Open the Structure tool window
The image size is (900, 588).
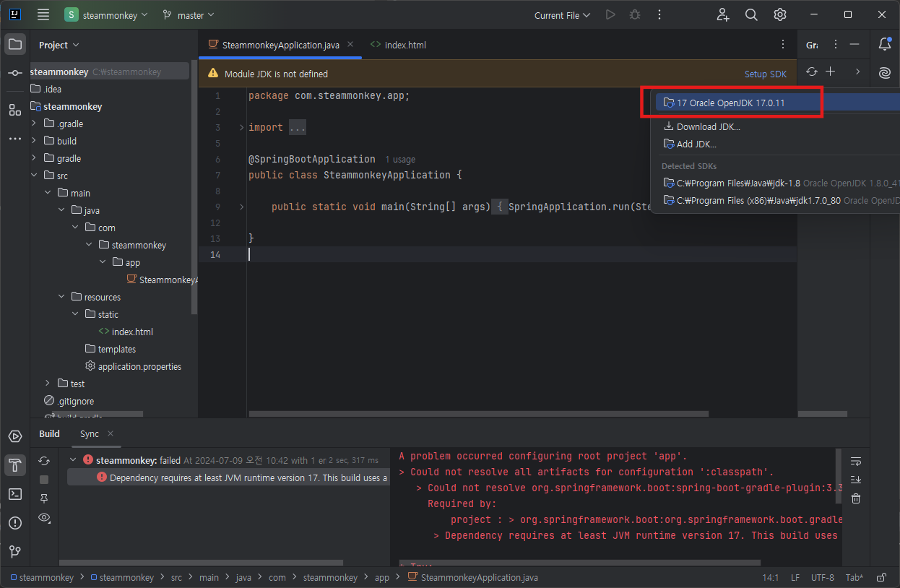click(15, 110)
